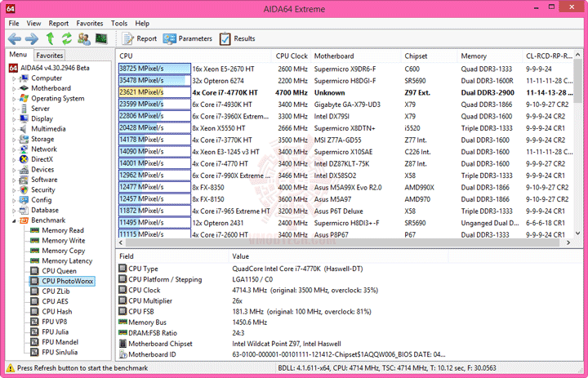Screen dimensions: 588x378
Task: Click the Report toolbar button
Action: click(140, 38)
